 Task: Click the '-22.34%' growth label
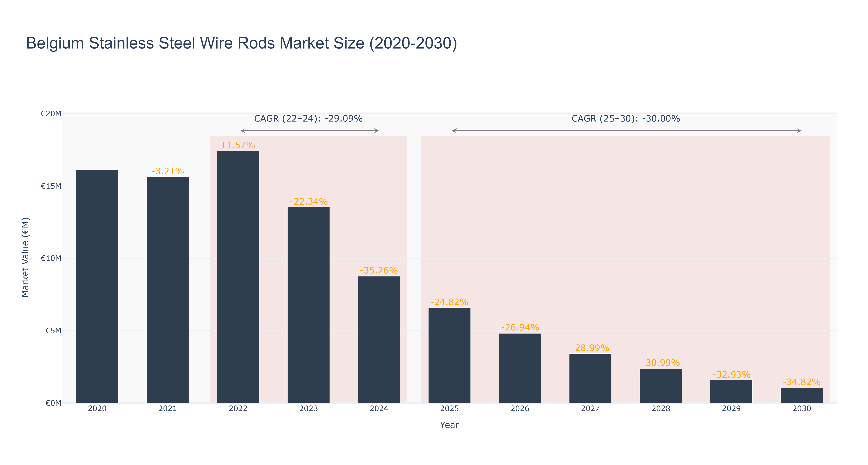(308, 201)
